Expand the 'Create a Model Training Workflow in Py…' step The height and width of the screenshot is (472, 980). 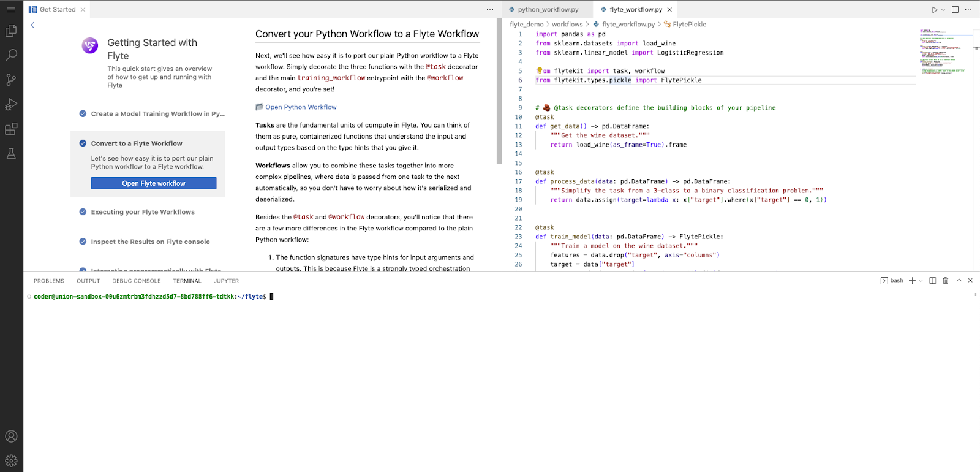(x=158, y=114)
